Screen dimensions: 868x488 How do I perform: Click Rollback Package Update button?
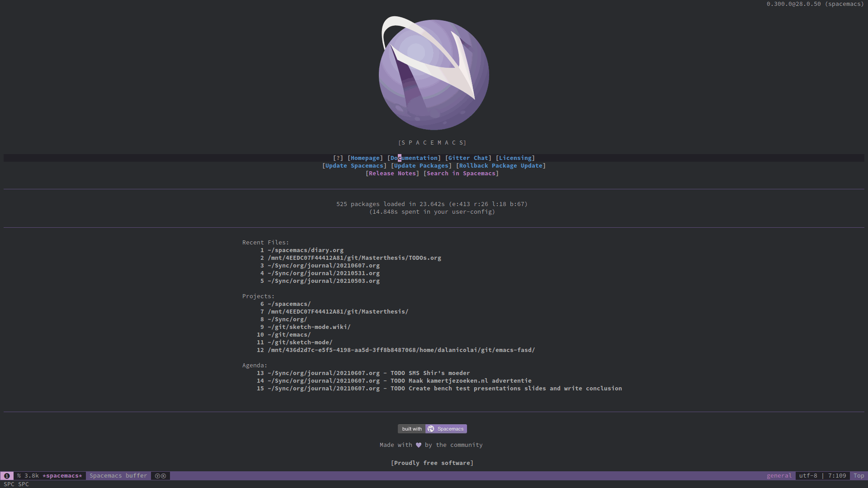click(501, 166)
